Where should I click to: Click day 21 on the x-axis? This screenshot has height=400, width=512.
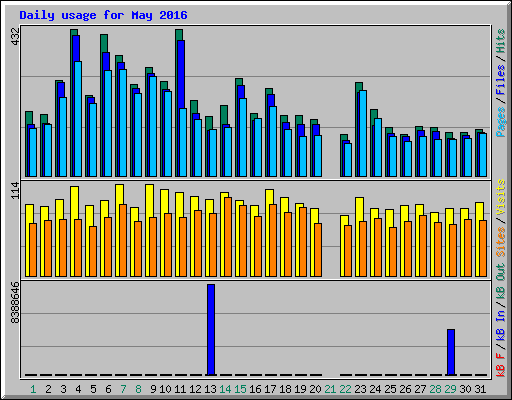click(x=330, y=389)
